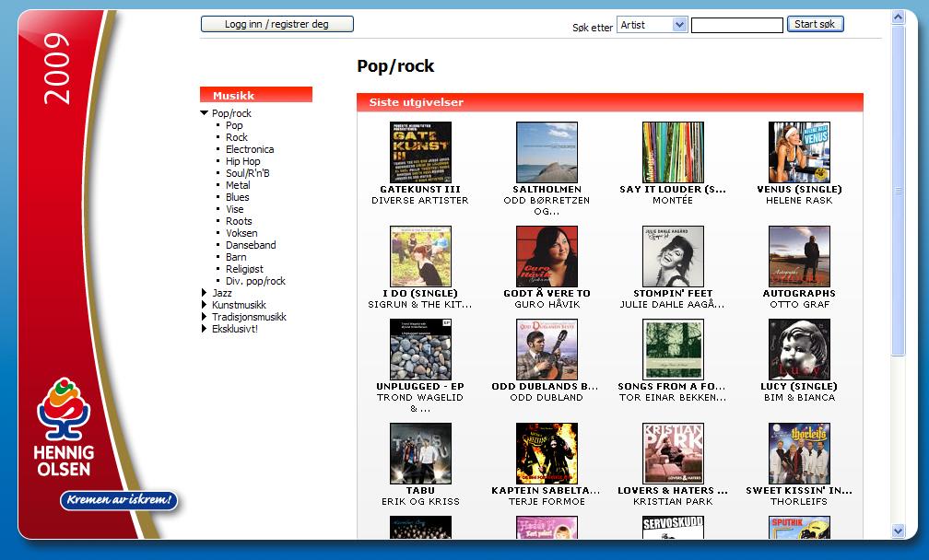This screenshot has height=560, width=929.
Task: Select the Rock subgenre
Action: click(236, 136)
